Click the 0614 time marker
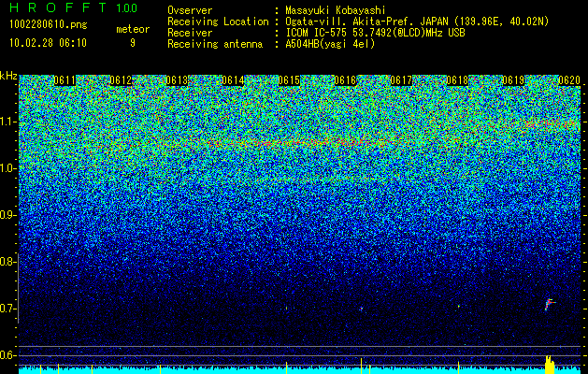 (x=233, y=80)
